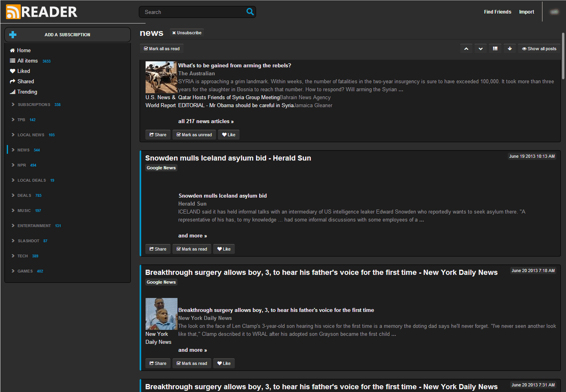Mark 7:18 AM Breakthrough surgery article as read
The image size is (566, 392).
coord(192,363)
